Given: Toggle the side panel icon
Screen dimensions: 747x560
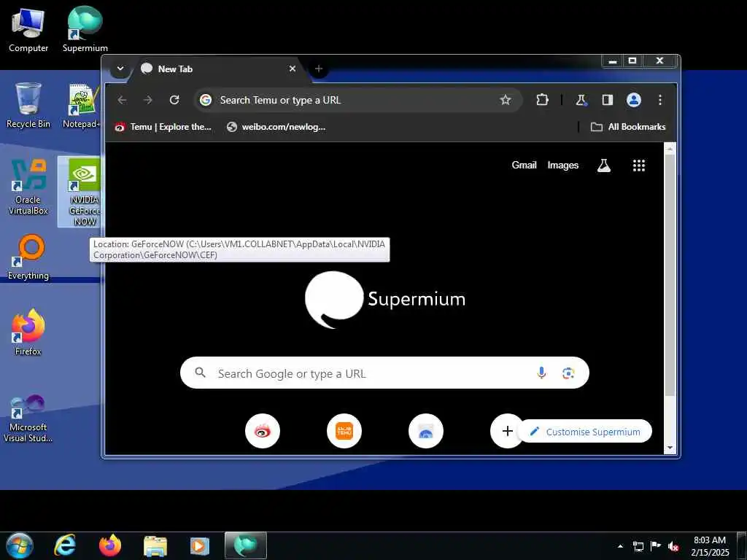Looking at the screenshot, I should [x=607, y=100].
